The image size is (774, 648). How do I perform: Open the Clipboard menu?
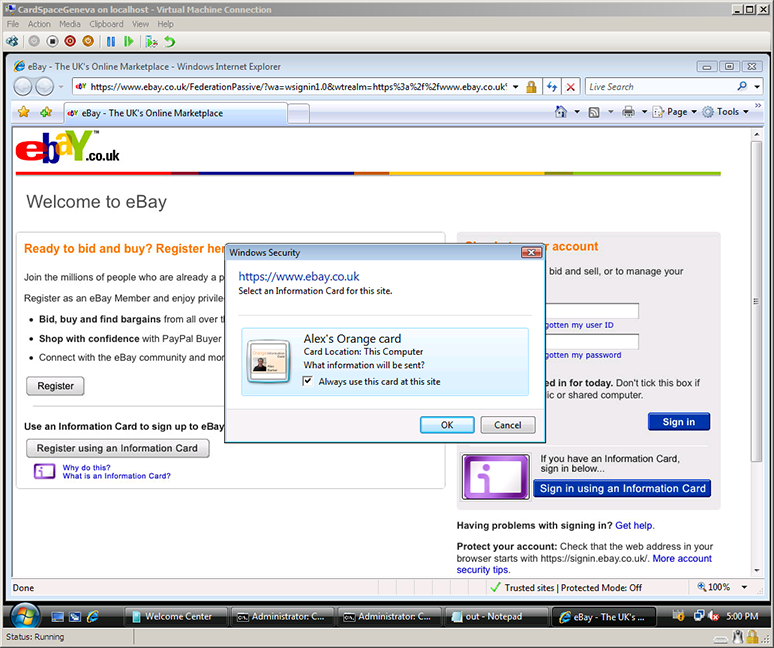106,24
